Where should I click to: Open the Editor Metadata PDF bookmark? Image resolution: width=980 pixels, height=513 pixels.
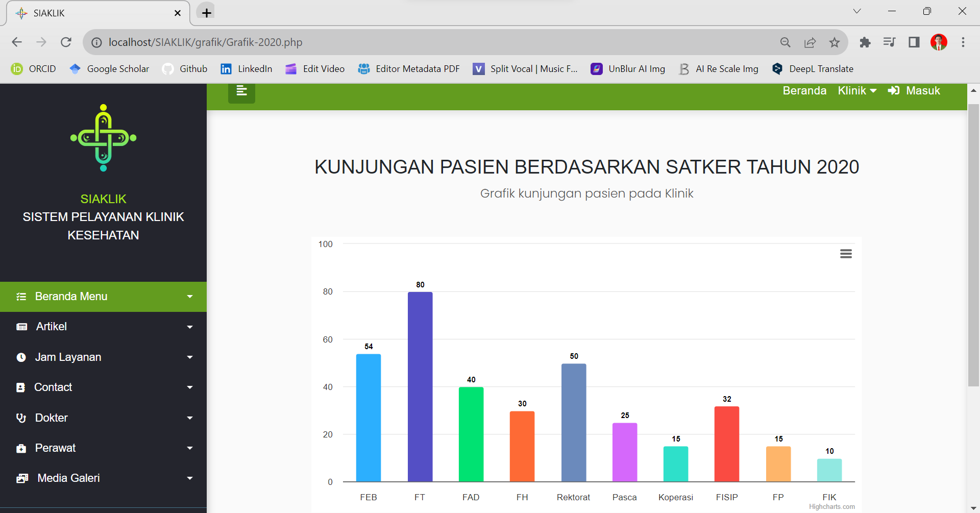409,69
